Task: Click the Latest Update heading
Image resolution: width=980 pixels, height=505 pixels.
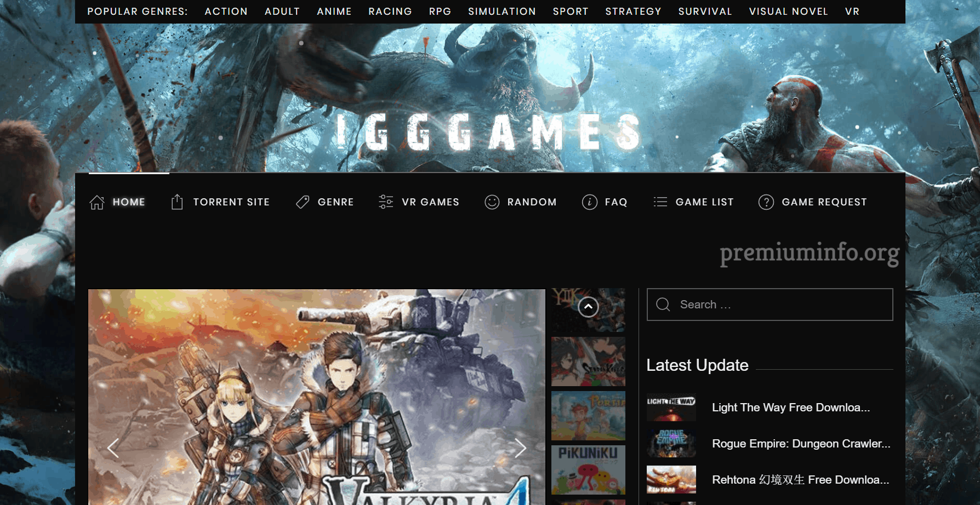Action: pos(697,365)
